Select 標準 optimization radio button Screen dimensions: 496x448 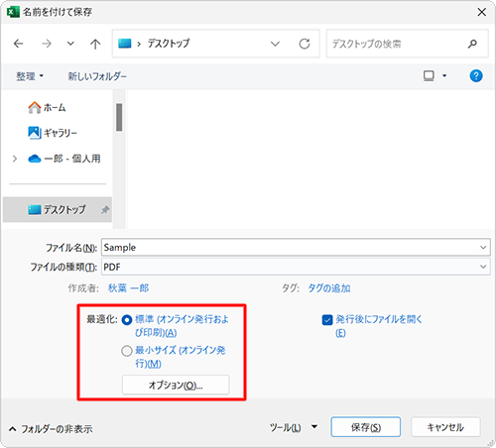pos(127,320)
